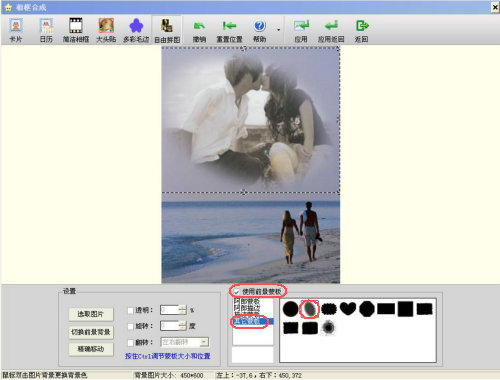This screenshot has width=500, height=380.
Task: Click the transparency percent spinner arrows
Action: pos(182,310)
